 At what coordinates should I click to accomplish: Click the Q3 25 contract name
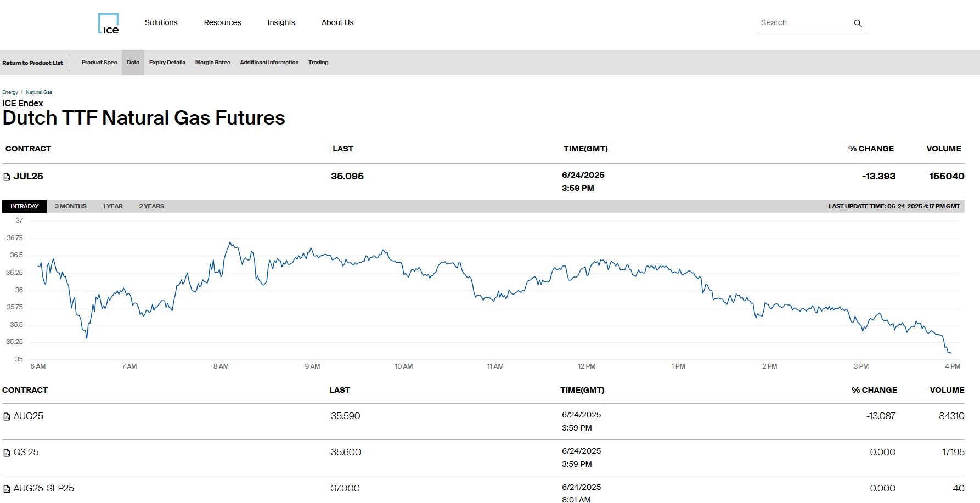pyautogui.click(x=26, y=452)
